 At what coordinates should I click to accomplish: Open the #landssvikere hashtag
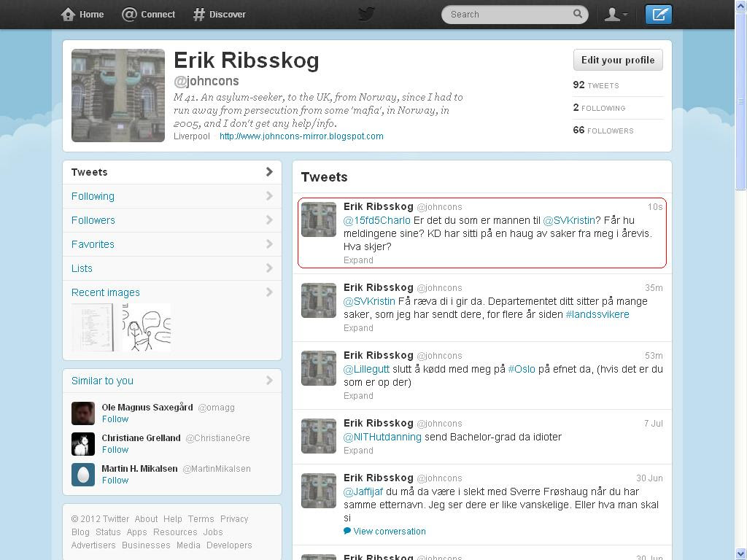[597, 314]
